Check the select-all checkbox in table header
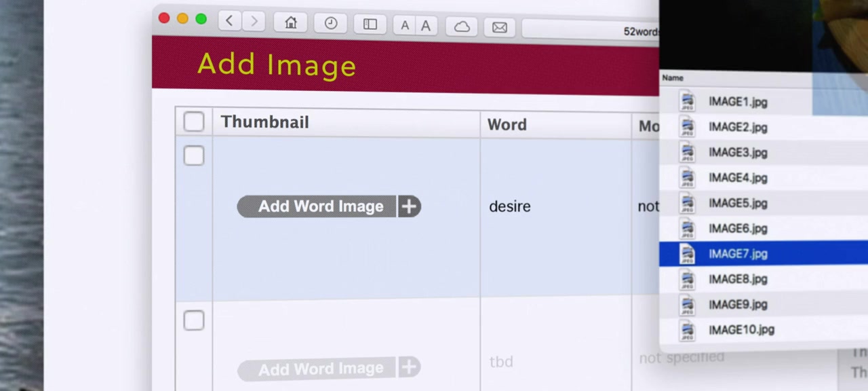 tap(194, 122)
